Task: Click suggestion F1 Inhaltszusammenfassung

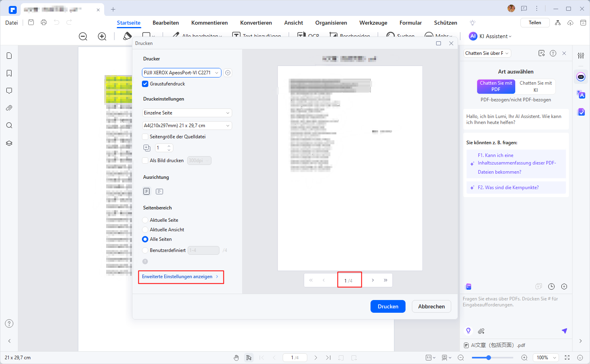Action: (x=516, y=164)
